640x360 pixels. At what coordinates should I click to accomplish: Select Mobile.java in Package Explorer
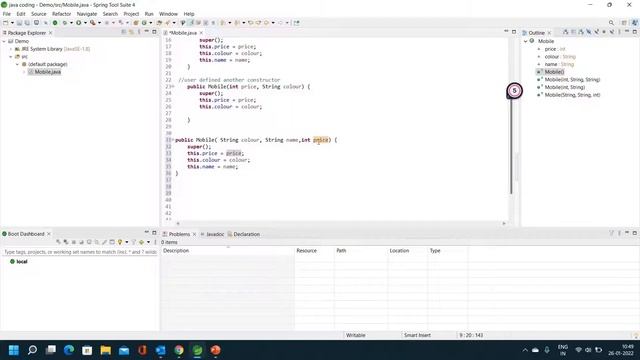click(x=44, y=72)
